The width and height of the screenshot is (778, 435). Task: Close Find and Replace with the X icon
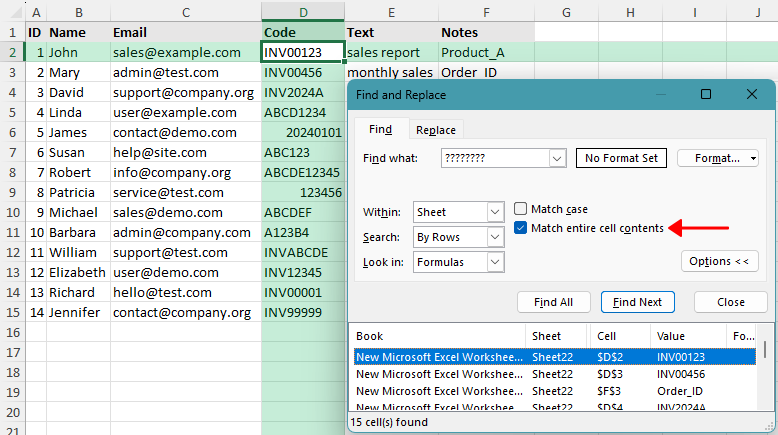pos(752,94)
